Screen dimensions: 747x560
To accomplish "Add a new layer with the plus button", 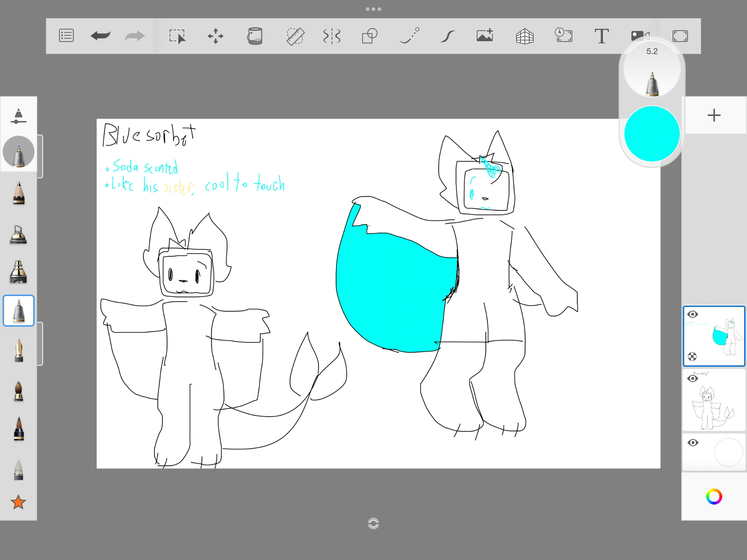I will 714,115.
